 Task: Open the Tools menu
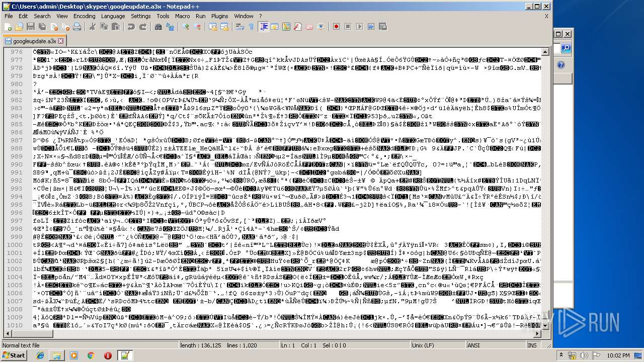tap(163, 16)
